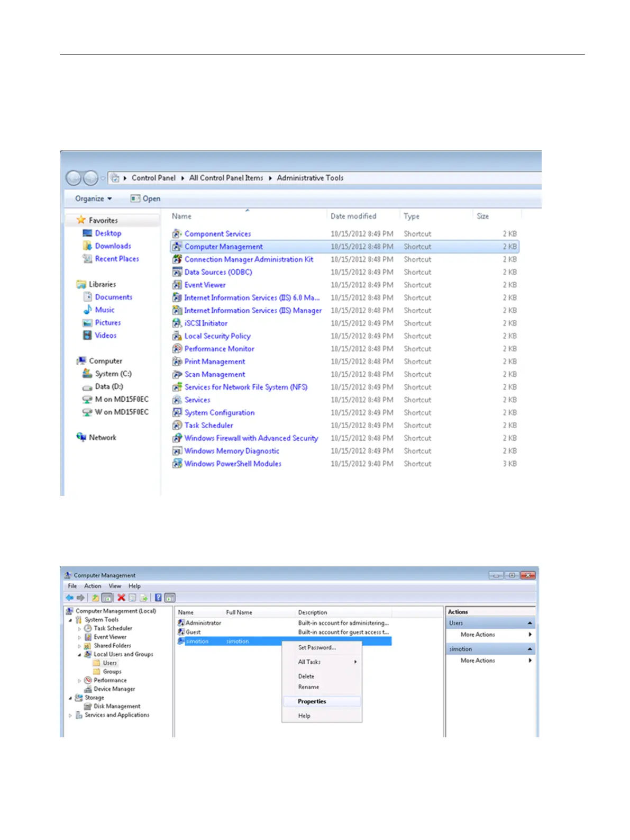Open the Desktop favorite in Explorer
The width and height of the screenshot is (630, 840).
pos(108,233)
